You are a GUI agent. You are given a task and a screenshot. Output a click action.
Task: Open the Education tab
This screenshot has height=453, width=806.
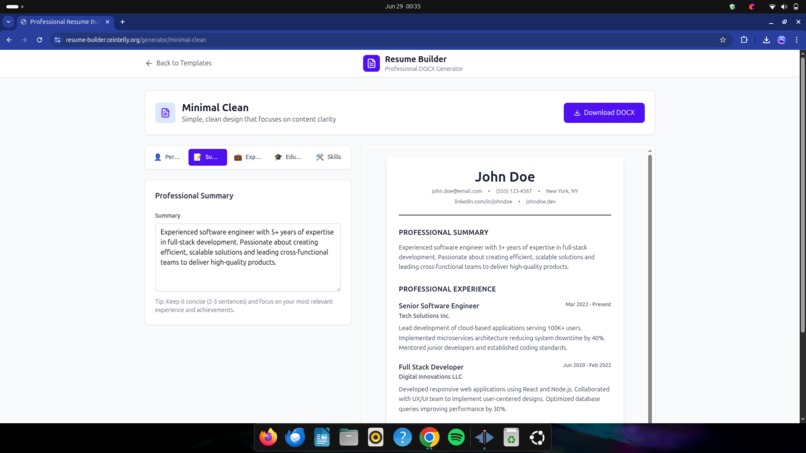click(288, 157)
